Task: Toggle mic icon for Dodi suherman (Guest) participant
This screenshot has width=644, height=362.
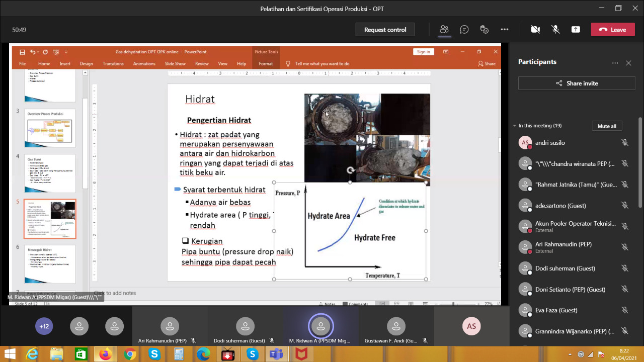Action: pyautogui.click(x=625, y=268)
